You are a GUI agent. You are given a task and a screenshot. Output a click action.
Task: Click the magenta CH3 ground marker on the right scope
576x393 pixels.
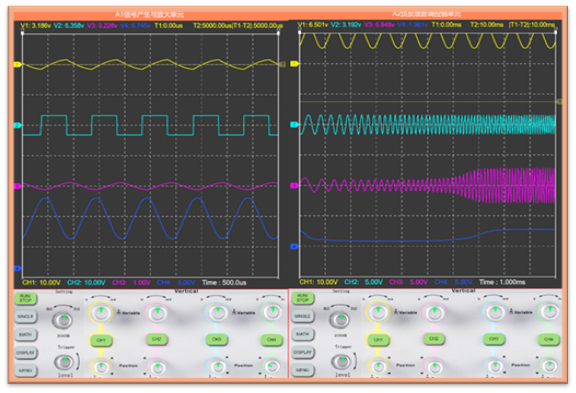coord(294,185)
